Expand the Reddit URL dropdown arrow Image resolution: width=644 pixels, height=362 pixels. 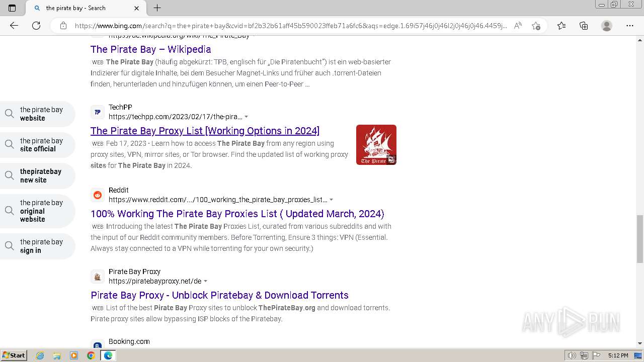[331, 200]
